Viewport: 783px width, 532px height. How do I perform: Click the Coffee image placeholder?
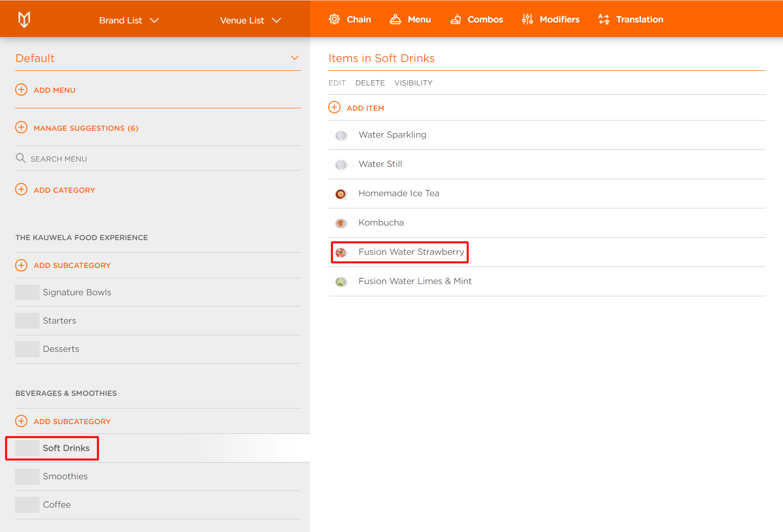point(27,505)
